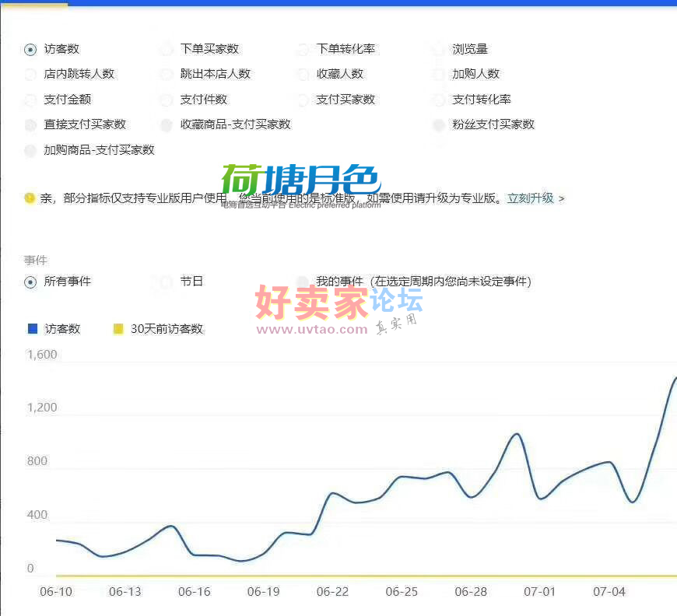Click the 06-22 date label on chart axis
The height and width of the screenshot is (616, 677).
332,592
